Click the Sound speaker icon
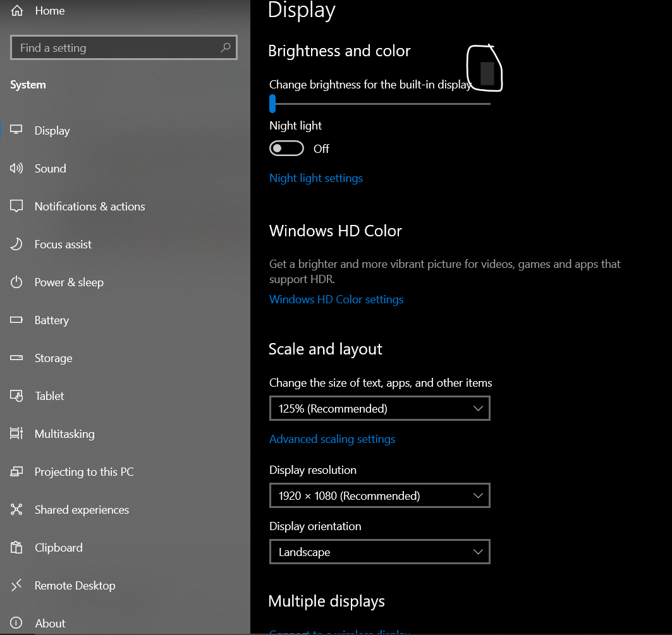Screen dimensions: 672x635 (x=16, y=168)
